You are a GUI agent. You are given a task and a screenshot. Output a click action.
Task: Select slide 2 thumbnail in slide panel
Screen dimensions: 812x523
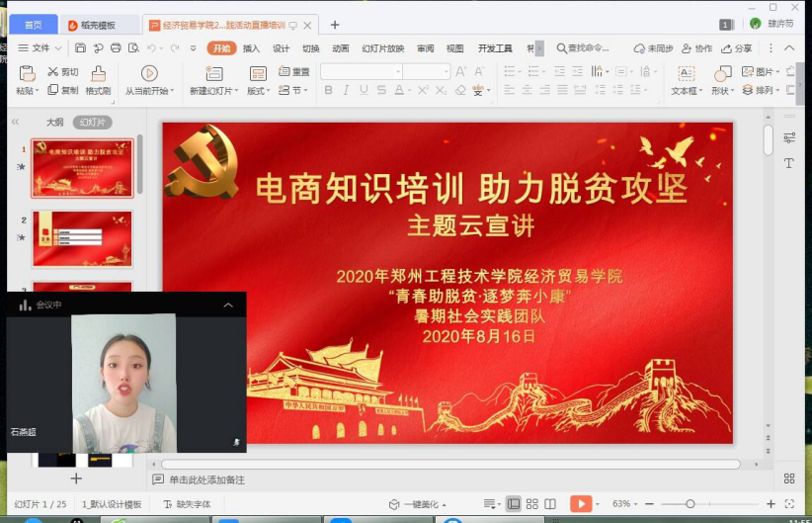click(82, 239)
